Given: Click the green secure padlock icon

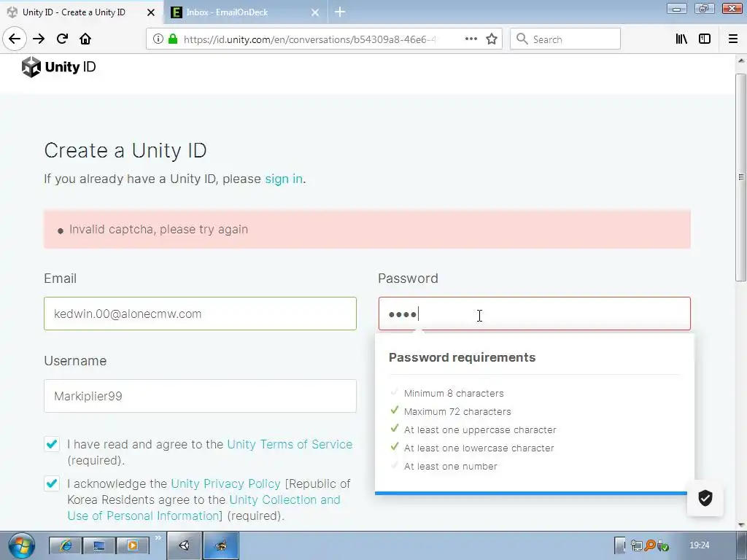Looking at the screenshot, I should (x=172, y=39).
